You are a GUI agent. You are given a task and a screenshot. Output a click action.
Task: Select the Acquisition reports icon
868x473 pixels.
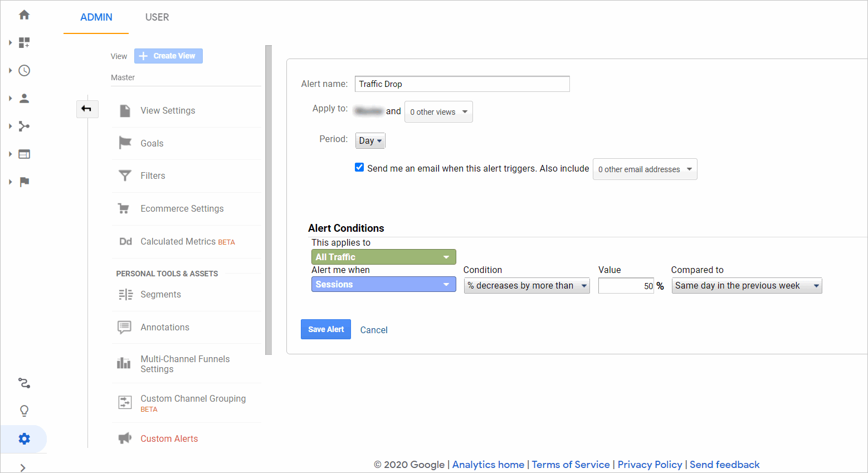coord(24,126)
